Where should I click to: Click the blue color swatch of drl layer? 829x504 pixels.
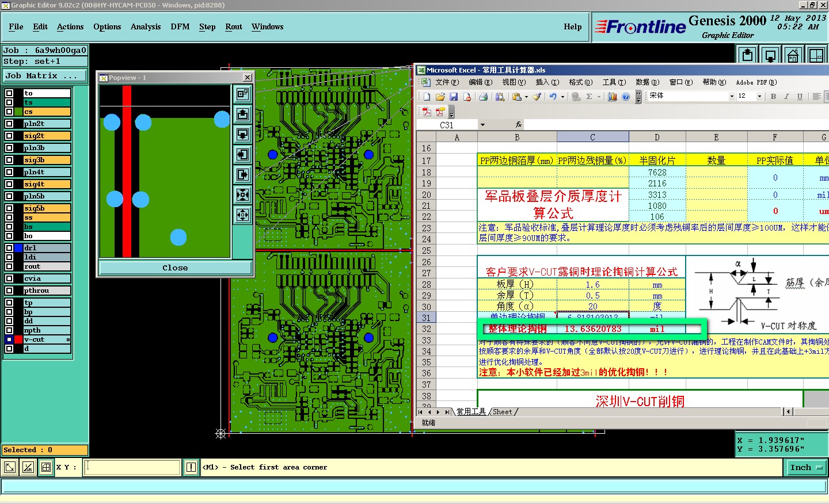click(18, 248)
